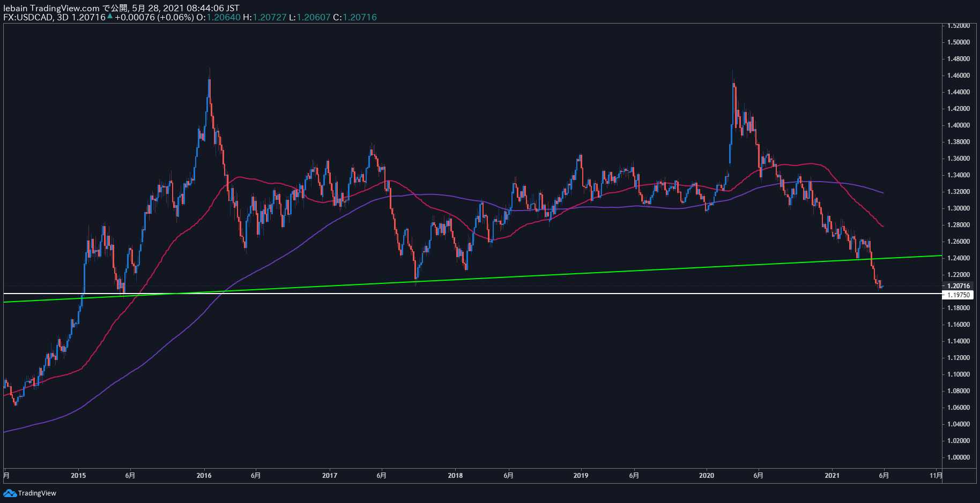Click the 1.10000 price axis label
The height and width of the screenshot is (503, 980).
point(959,374)
